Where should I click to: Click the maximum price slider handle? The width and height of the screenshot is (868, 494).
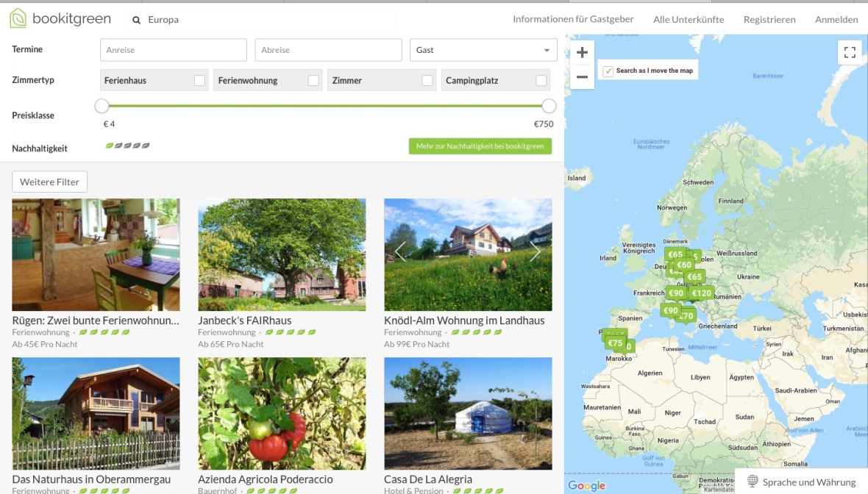tap(549, 106)
